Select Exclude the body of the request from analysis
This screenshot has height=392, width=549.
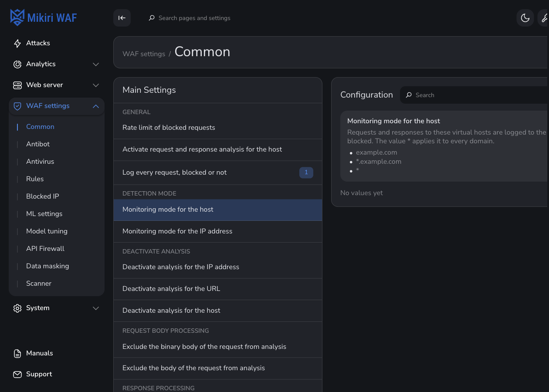pos(218,368)
